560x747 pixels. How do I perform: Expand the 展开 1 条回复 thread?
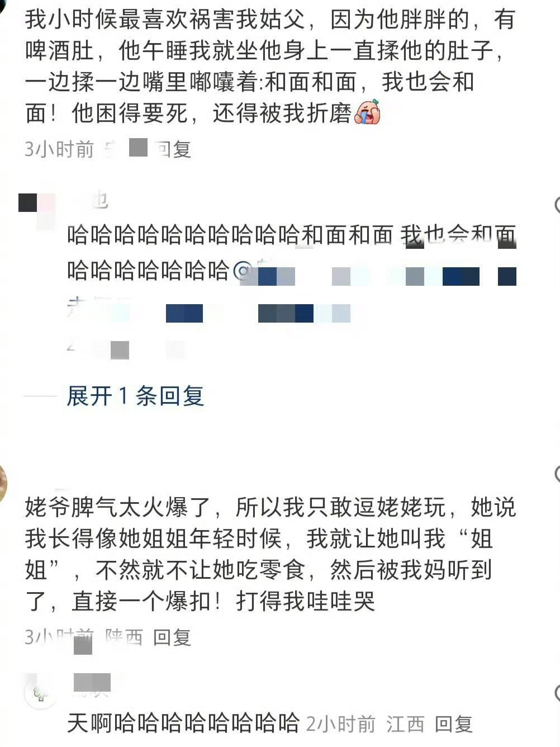(x=135, y=396)
